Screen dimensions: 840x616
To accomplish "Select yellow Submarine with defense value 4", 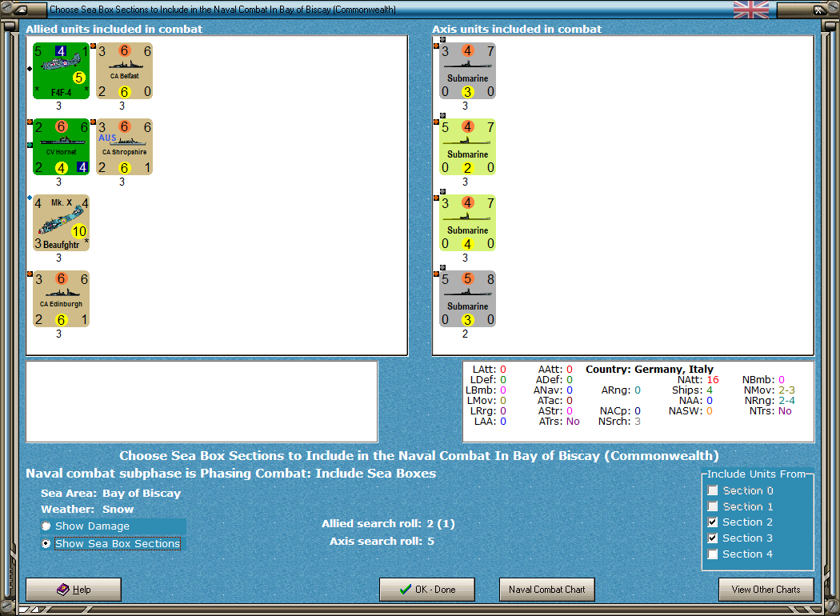I will coord(467,223).
